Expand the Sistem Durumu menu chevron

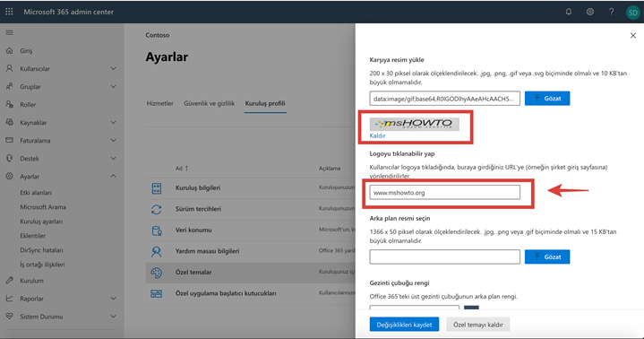(114, 317)
